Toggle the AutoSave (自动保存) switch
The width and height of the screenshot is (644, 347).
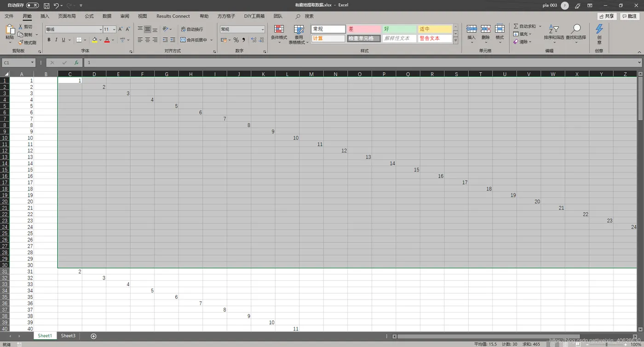[x=32, y=6]
